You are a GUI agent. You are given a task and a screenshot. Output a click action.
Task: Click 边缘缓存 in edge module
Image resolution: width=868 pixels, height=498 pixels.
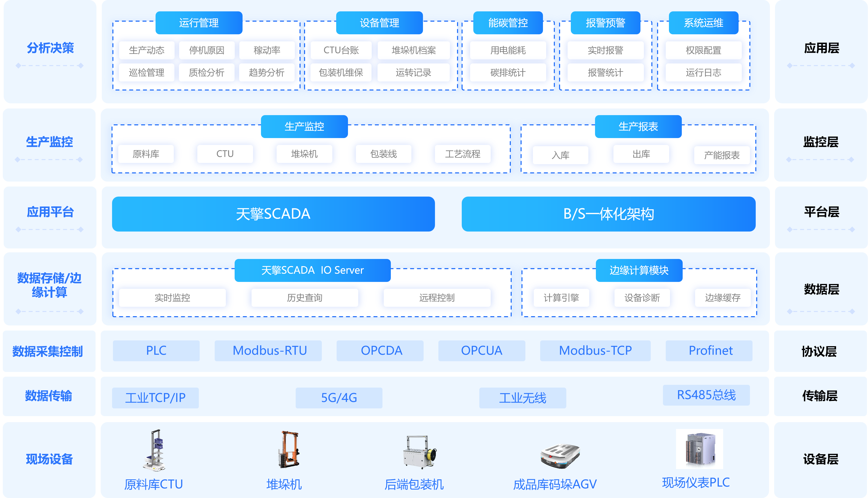[723, 298]
